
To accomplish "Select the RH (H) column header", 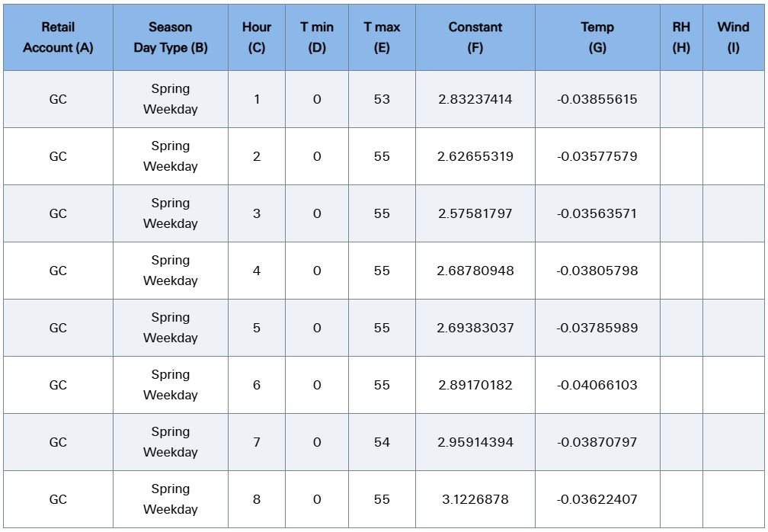I will point(681,37).
